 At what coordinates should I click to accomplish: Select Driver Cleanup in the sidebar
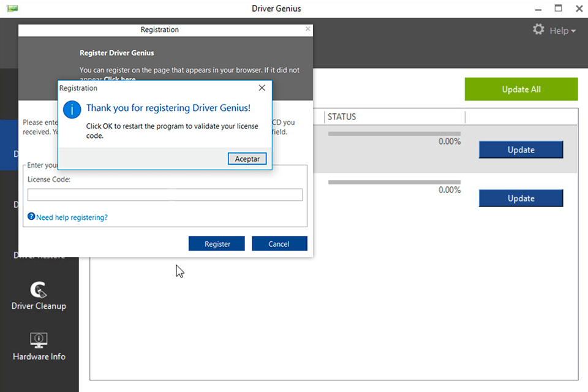(x=39, y=296)
